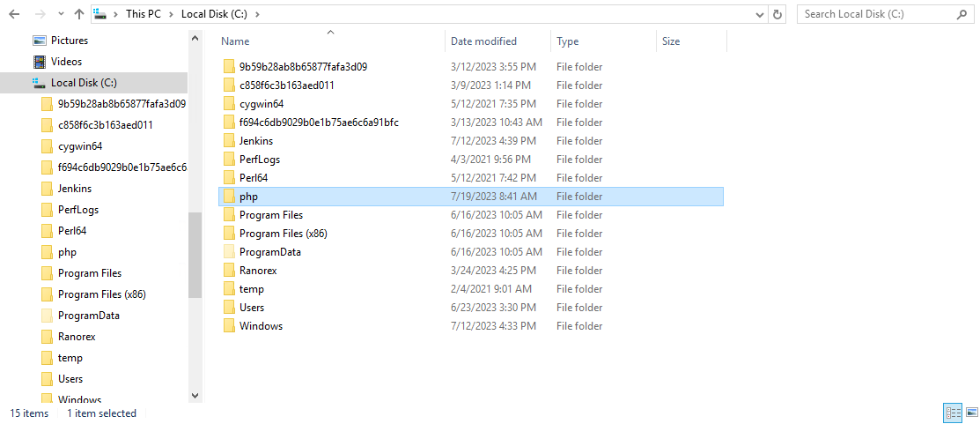The height and width of the screenshot is (424, 980).
Task: Click File folder type in Users row
Action: [x=579, y=308]
